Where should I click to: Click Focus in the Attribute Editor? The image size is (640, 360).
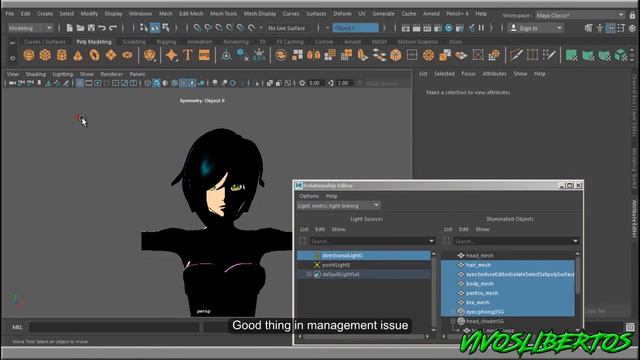(x=468, y=73)
